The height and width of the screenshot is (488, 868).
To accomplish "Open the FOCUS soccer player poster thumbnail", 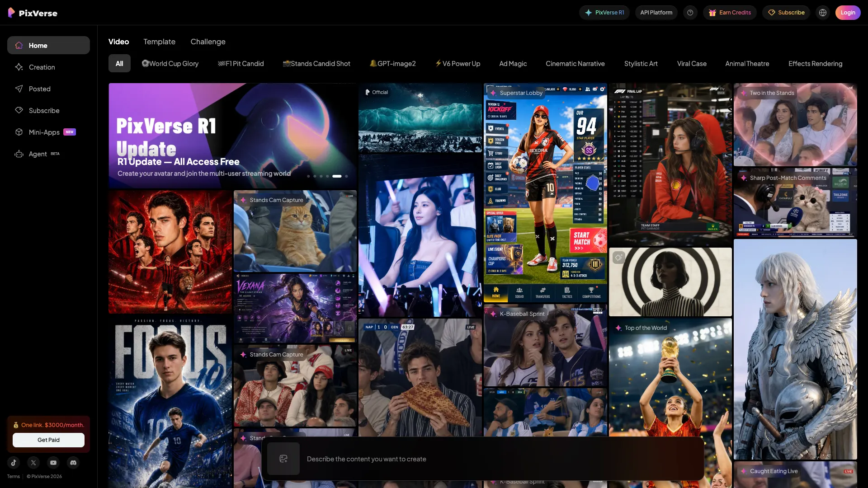I will [170, 402].
